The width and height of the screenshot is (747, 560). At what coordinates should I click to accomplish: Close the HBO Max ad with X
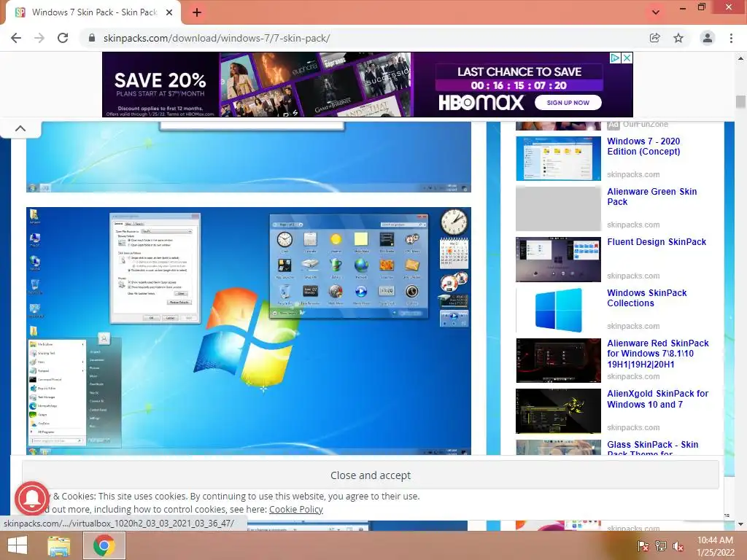coord(627,58)
